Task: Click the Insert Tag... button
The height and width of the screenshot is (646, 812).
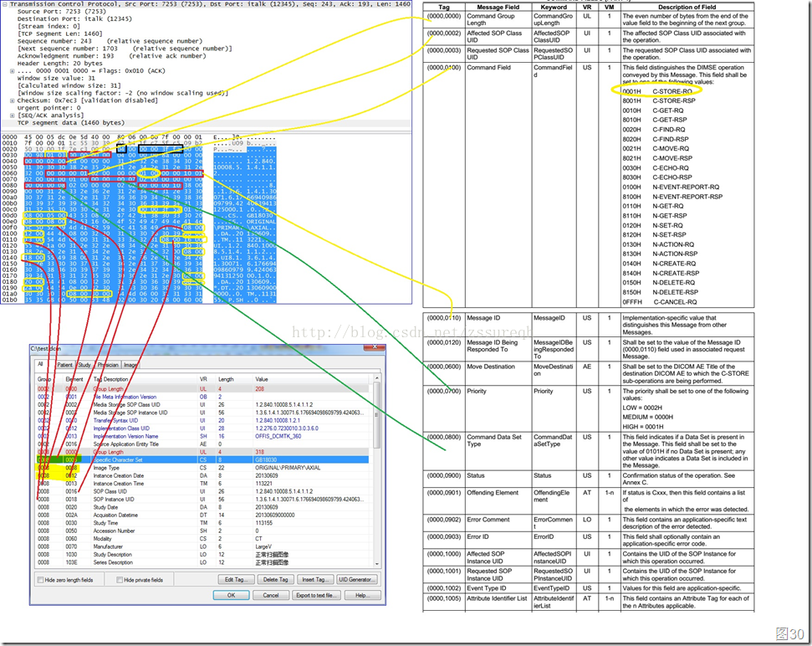Action: click(315, 579)
